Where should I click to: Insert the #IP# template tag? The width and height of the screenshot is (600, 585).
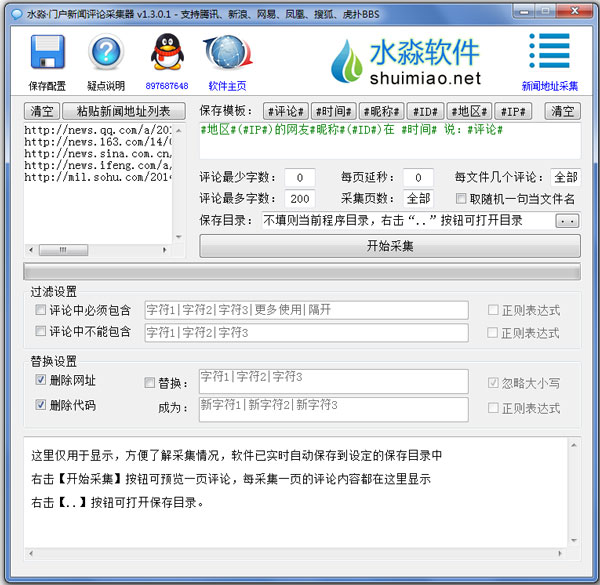513,111
